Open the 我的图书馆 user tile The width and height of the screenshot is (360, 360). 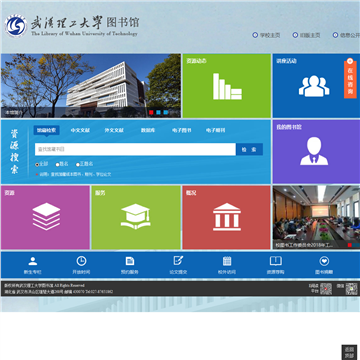click(x=316, y=152)
